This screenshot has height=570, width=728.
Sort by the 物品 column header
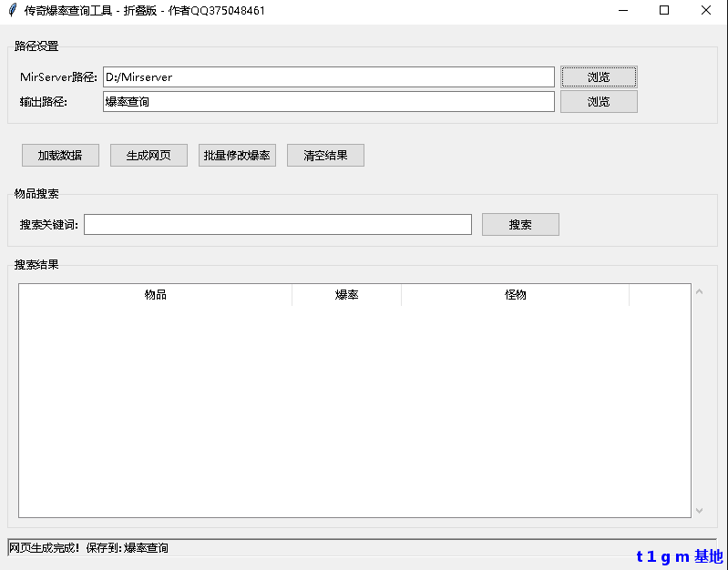(x=156, y=295)
